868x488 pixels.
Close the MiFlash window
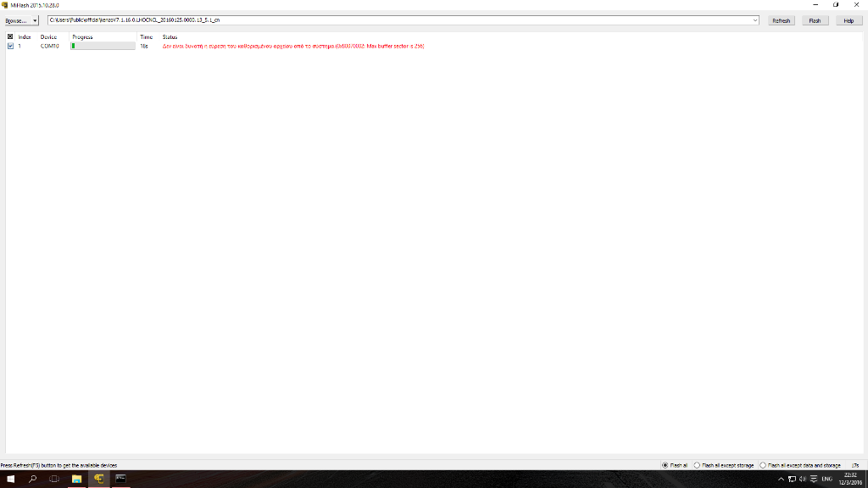pyautogui.click(x=856, y=5)
